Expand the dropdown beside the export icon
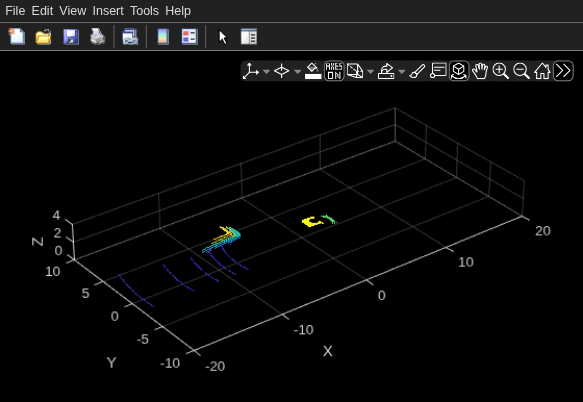 click(402, 71)
